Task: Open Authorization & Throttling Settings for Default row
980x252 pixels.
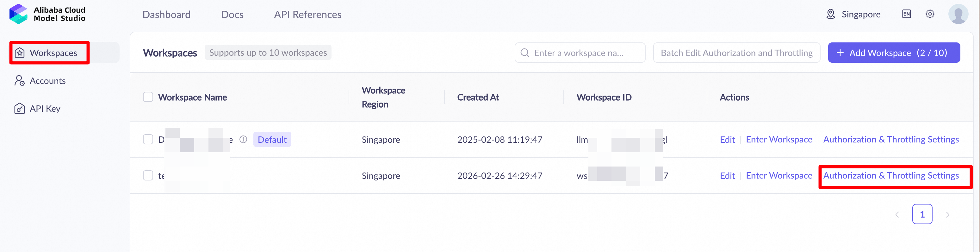Action: tap(890, 139)
